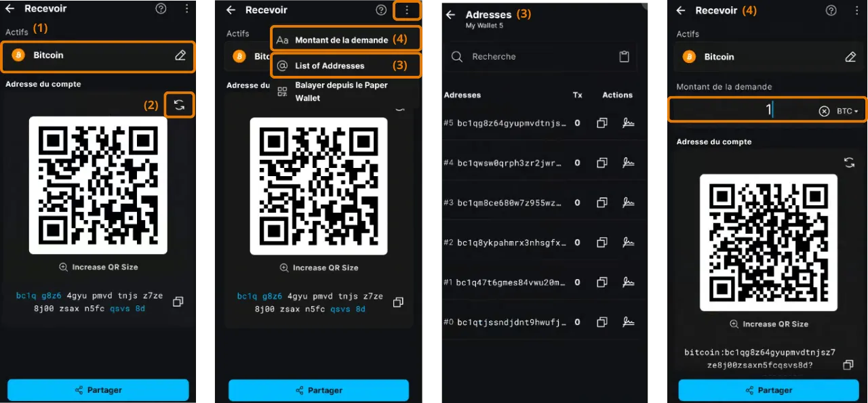Click the Montant de la demande amount field
This screenshot has height=403, width=868.
tap(767, 110)
